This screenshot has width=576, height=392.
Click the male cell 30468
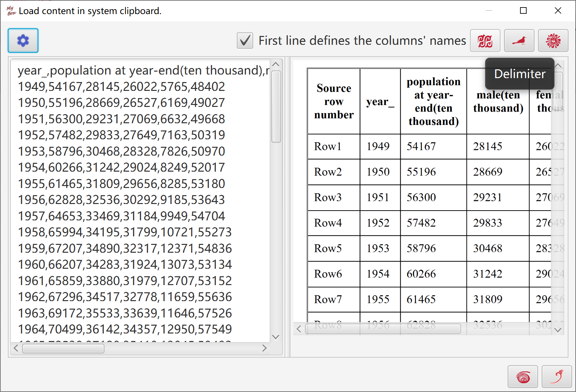tap(498, 248)
